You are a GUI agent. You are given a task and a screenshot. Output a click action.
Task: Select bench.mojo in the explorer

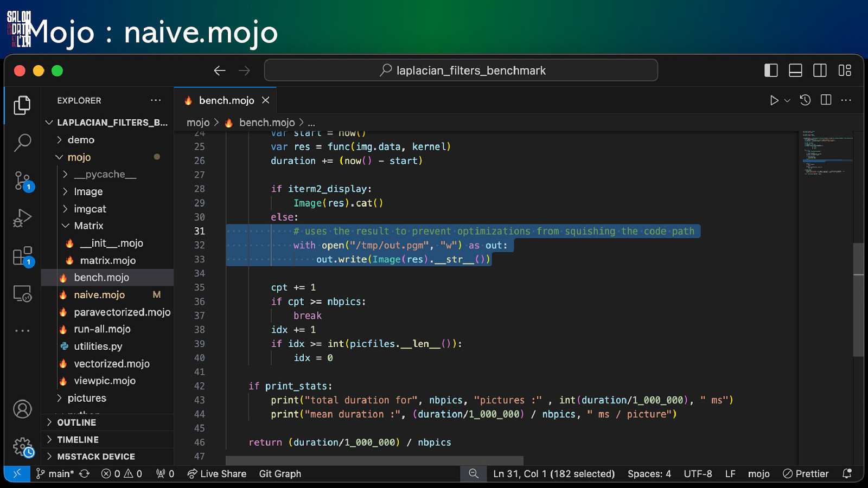[x=107, y=278]
